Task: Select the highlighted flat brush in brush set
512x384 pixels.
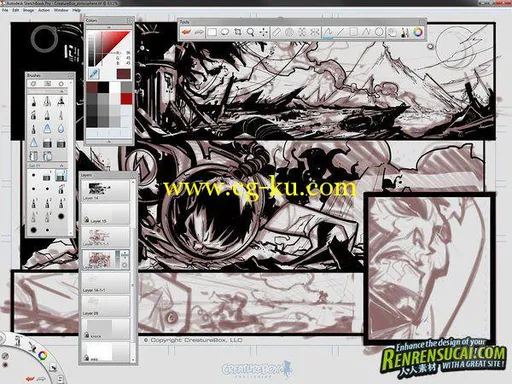Action: pyautogui.click(x=61, y=176)
